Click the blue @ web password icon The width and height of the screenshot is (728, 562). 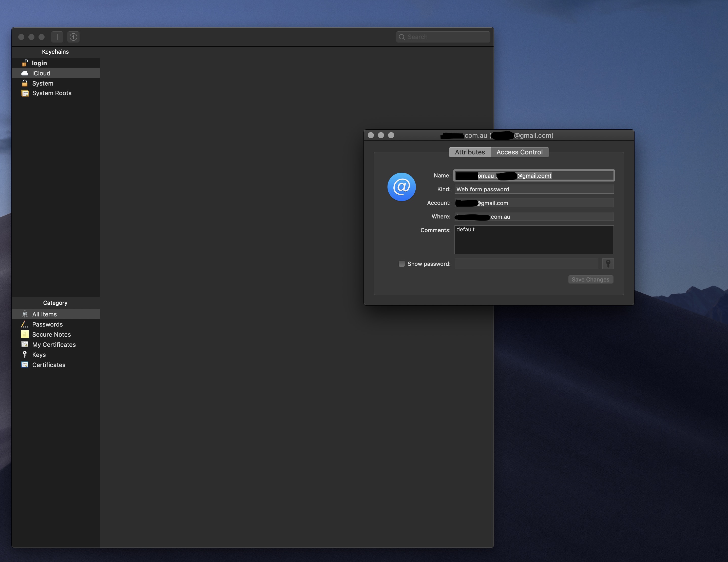pos(401,187)
